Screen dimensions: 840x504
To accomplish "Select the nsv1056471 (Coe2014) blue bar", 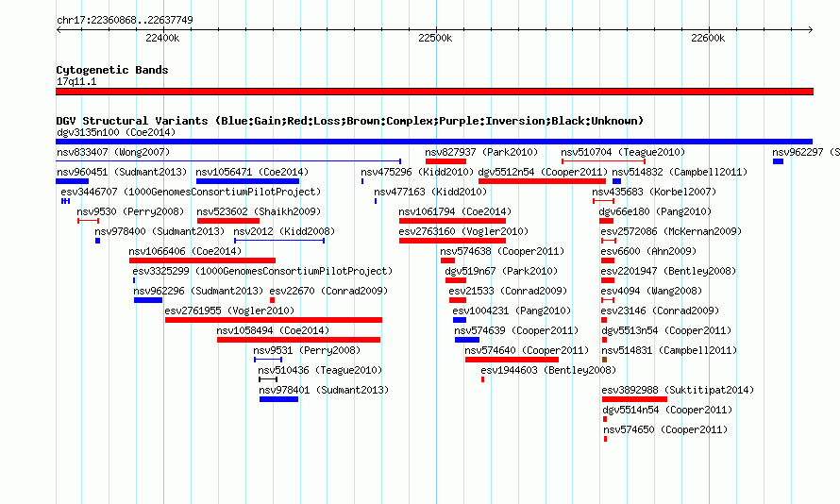I will click(247, 181).
